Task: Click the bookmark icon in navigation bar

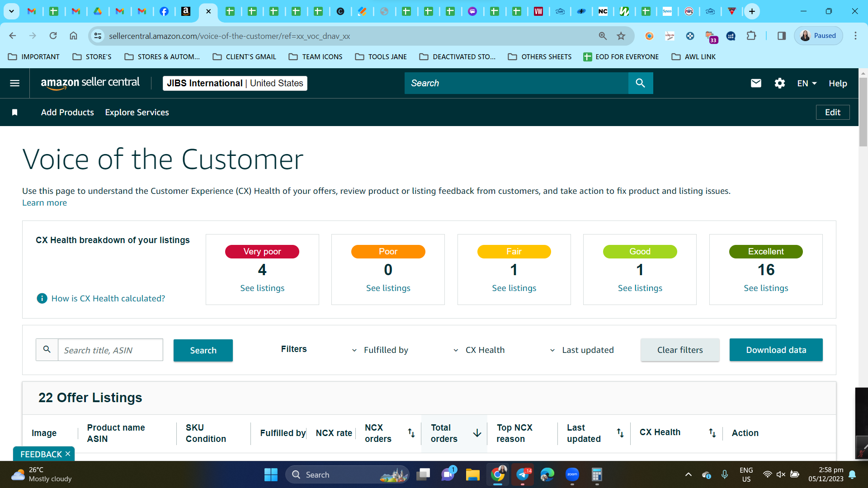Action: pyautogui.click(x=15, y=113)
